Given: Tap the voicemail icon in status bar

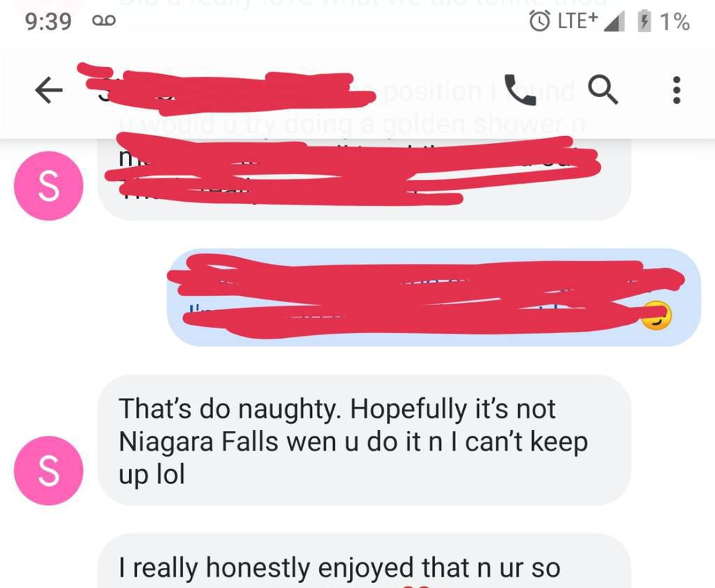Looking at the screenshot, I should point(104,20).
